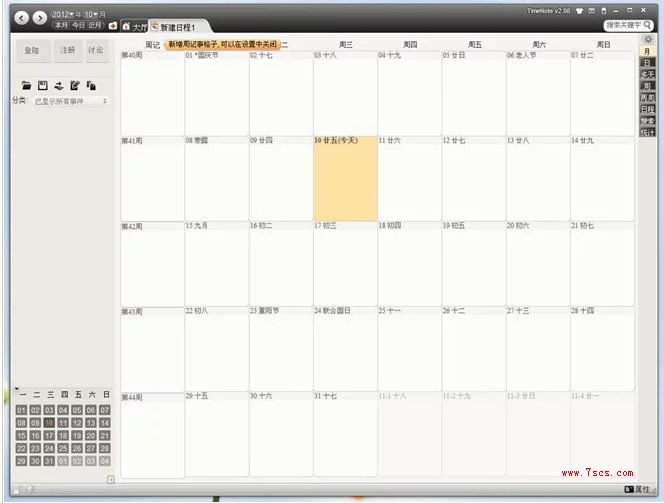Click the save floppy disk icon

[42, 86]
